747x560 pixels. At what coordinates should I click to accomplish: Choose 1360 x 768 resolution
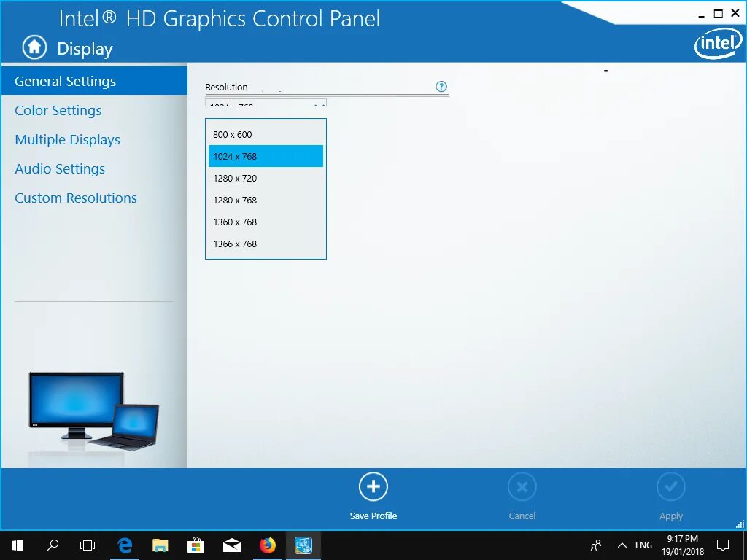click(x=266, y=222)
